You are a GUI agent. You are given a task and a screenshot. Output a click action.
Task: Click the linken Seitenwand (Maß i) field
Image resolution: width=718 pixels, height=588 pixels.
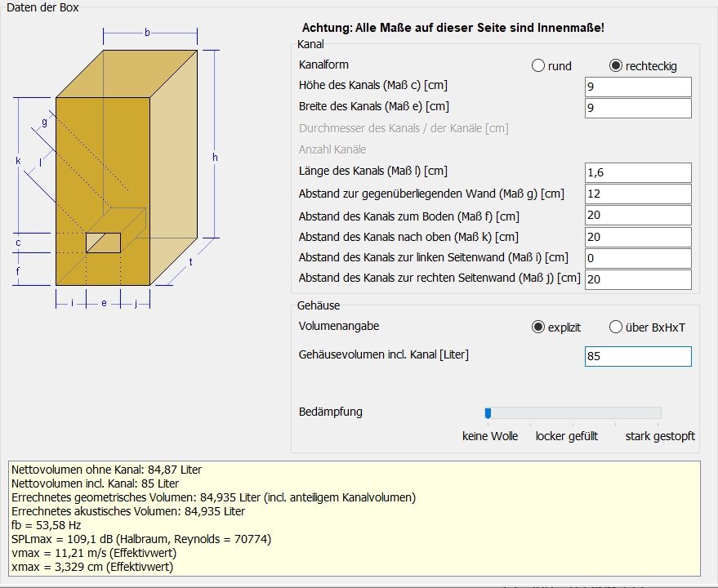pyautogui.click(x=638, y=258)
